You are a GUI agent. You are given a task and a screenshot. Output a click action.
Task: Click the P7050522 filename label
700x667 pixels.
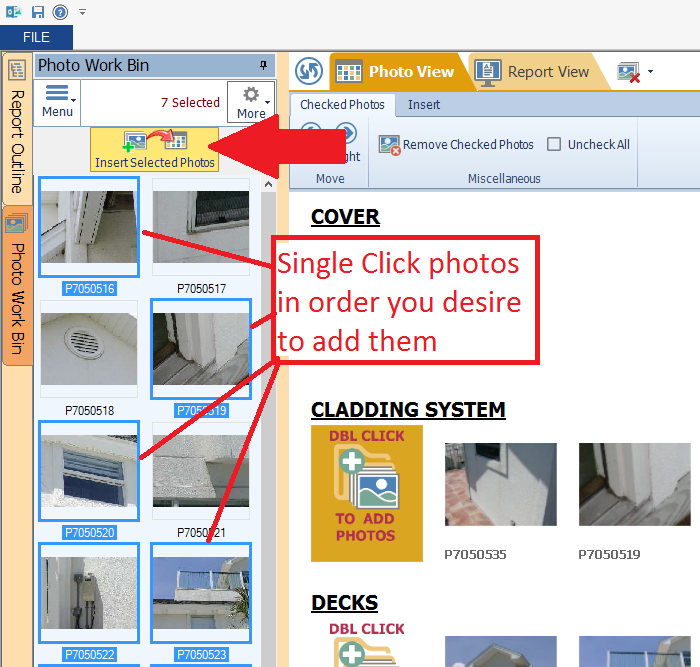coord(90,654)
